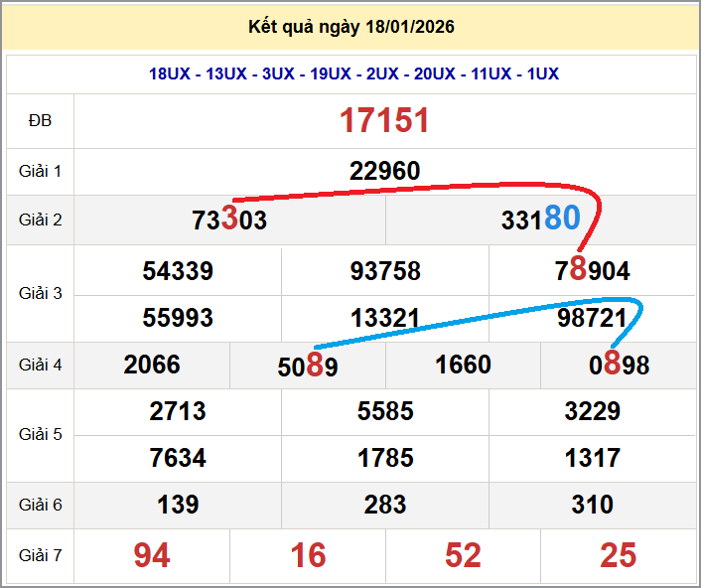This screenshot has height=588, width=701.
Task: Click the Giải 4 number 0898
Action: tap(619, 366)
